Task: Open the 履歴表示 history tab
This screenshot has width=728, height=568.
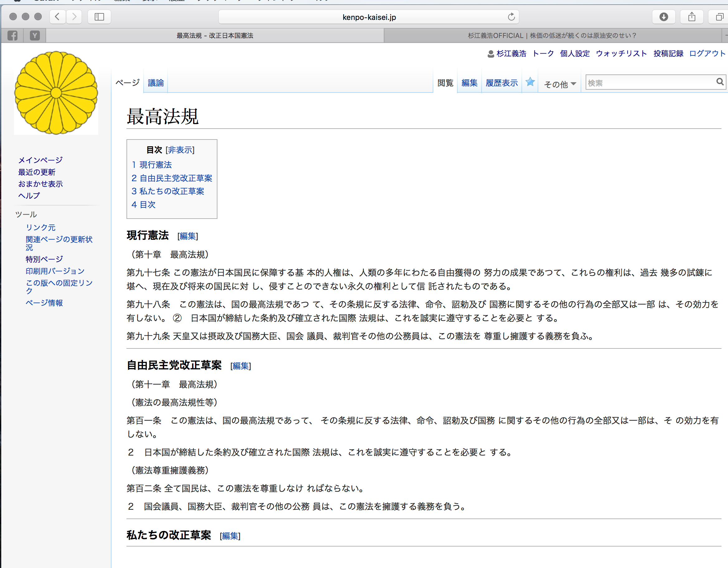Action: 501,83
